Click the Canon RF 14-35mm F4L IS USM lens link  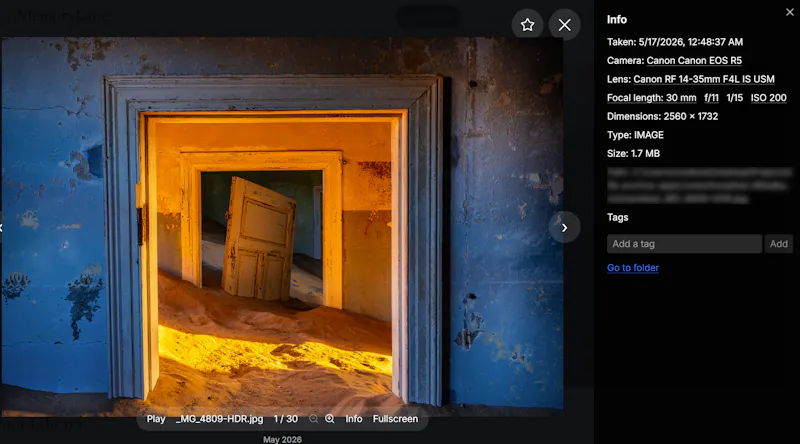704,79
